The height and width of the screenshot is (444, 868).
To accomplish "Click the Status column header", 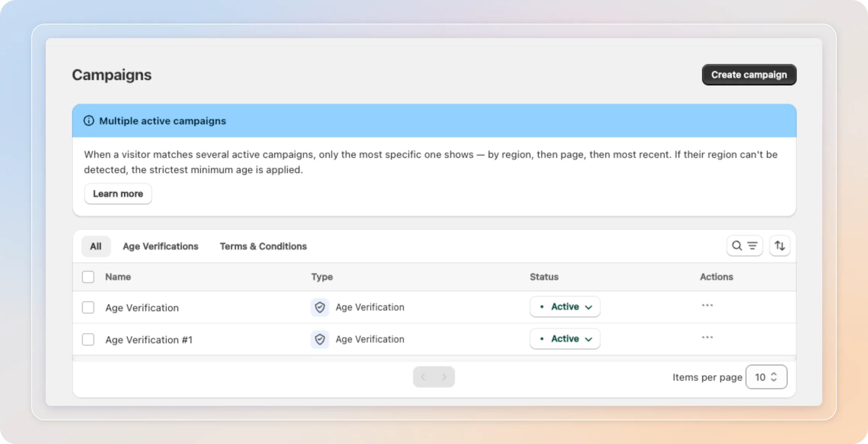I will coord(544,277).
